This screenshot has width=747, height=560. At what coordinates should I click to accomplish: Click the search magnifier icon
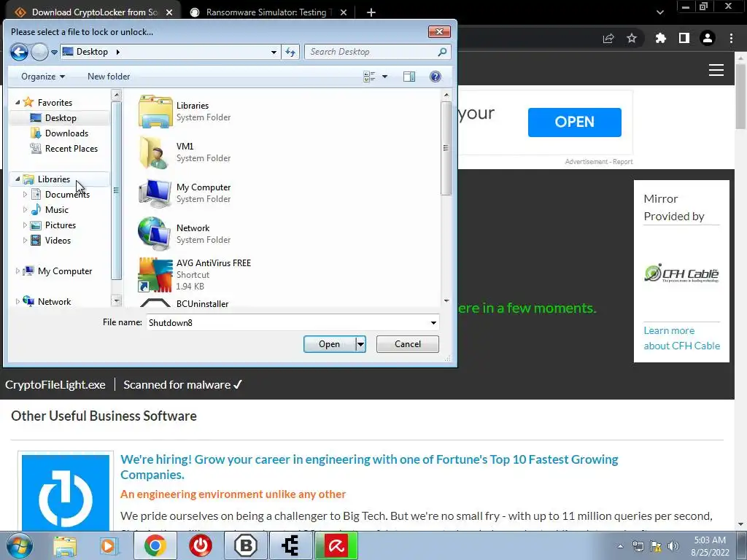click(442, 52)
